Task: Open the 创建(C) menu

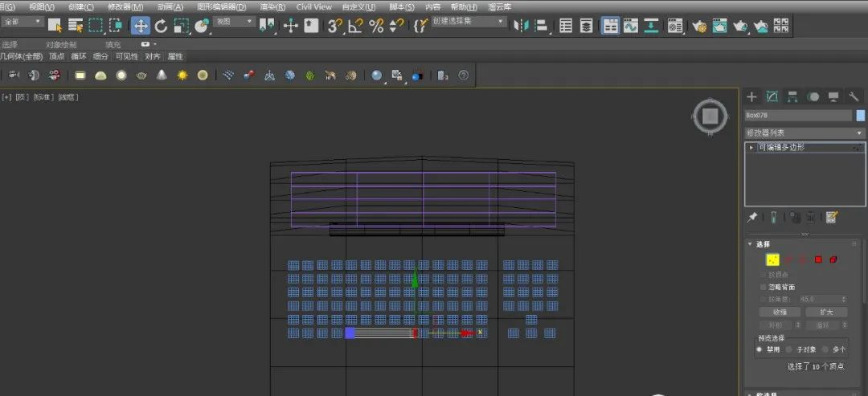Action: pyautogui.click(x=81, y=7)
